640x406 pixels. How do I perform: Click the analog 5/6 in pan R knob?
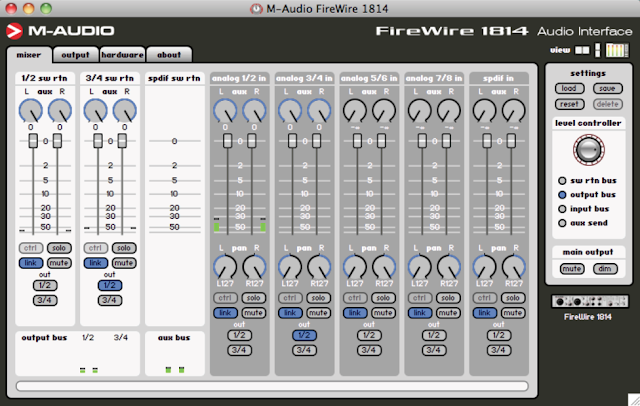[384, 267]
